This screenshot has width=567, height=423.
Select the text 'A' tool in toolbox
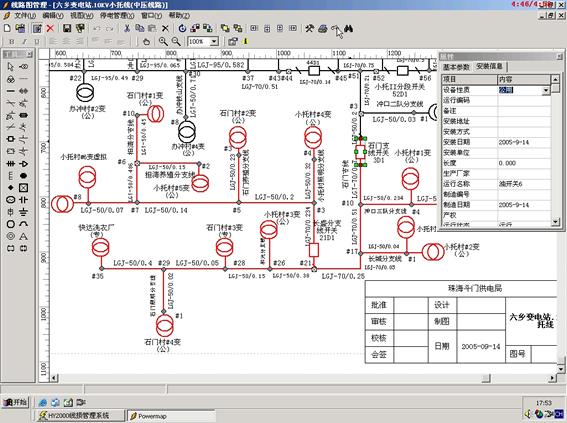tap(24, 236)
